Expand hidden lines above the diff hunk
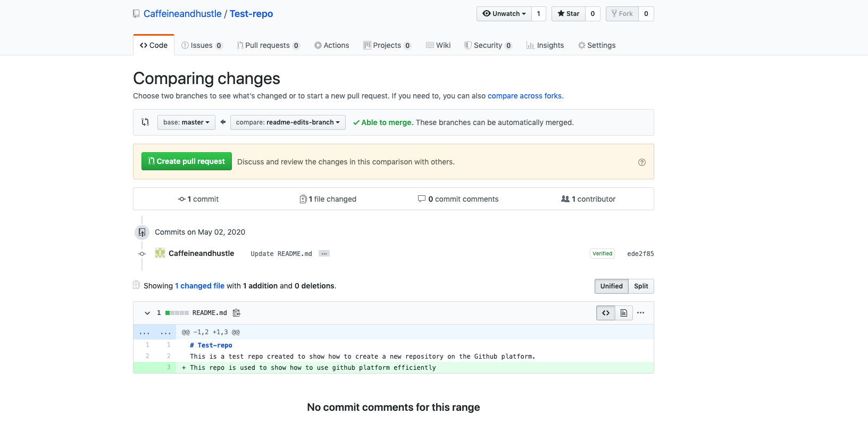The image size is (868, 447). pos(155,332)
